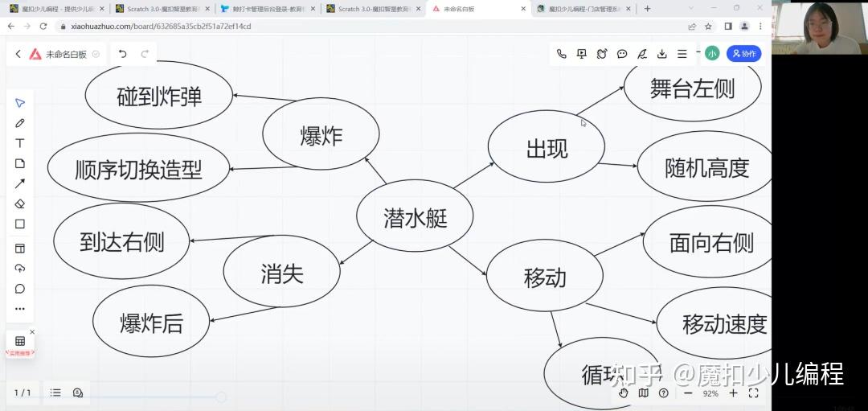Zoom in with the plus button
This screenshot has height=411, width=868.
tap(733, 393)
